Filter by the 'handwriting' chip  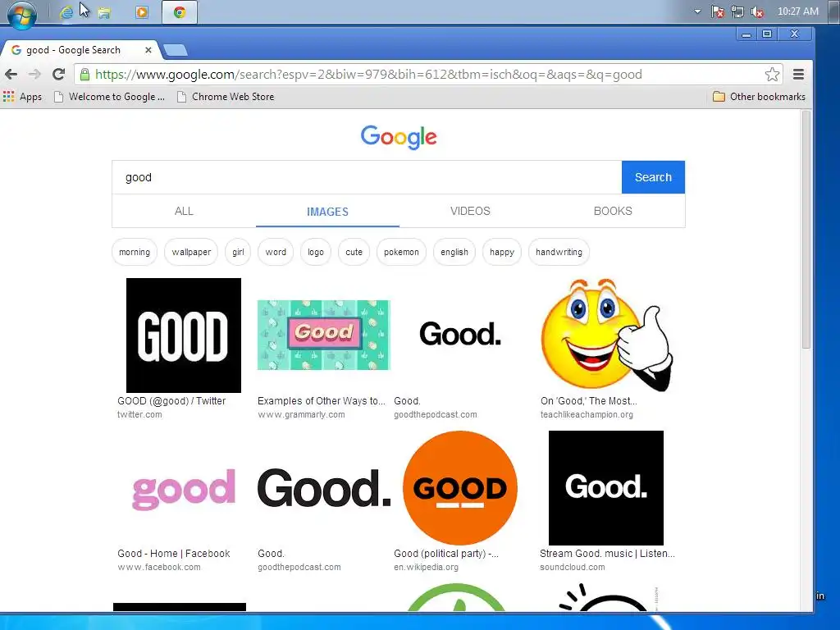coord(559,252)
